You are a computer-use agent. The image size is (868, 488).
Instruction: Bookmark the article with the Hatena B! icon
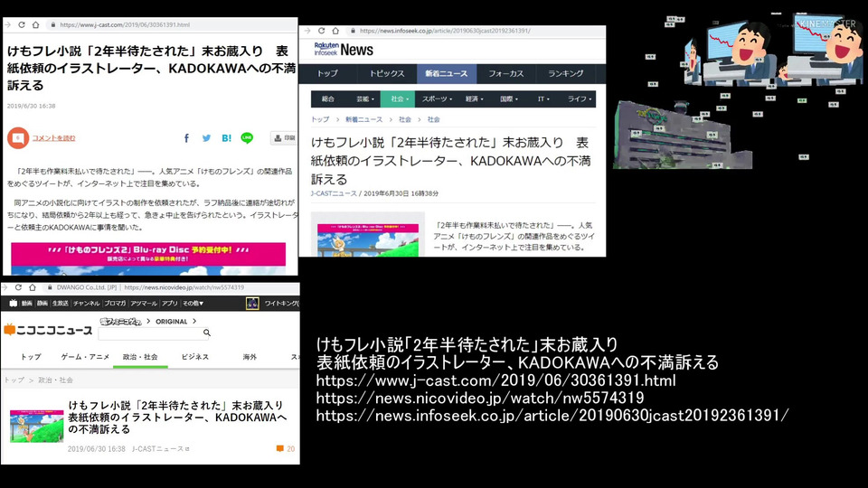coord(226,138)
